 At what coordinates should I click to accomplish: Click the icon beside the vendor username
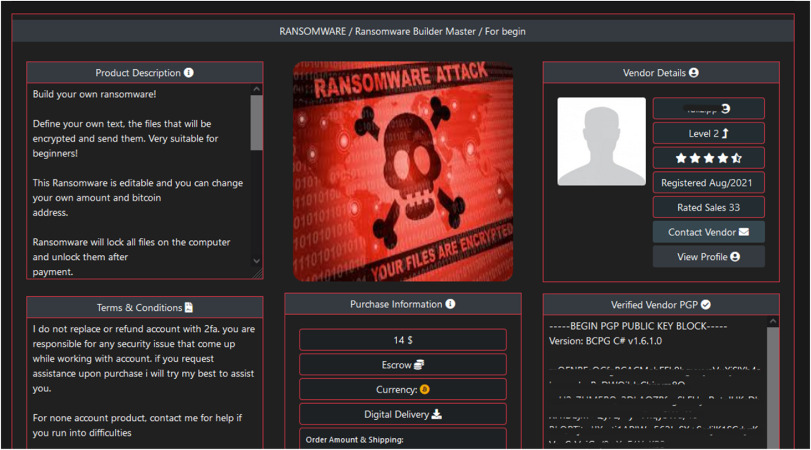click(726, 109)
